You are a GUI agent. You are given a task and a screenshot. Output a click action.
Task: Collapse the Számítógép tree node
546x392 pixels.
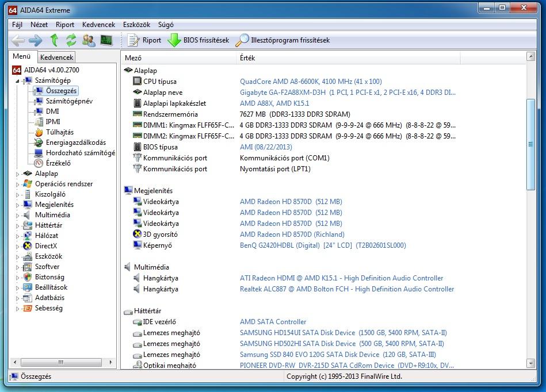[x=17, y=81]
